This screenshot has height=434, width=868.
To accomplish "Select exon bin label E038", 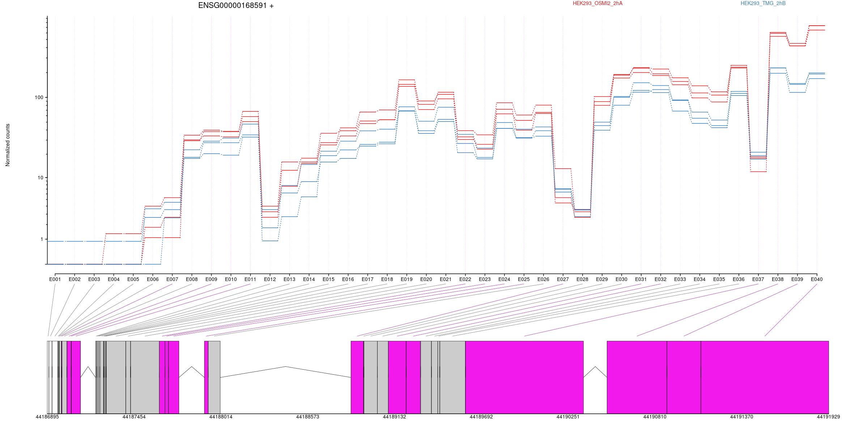I will coord(778,279).
